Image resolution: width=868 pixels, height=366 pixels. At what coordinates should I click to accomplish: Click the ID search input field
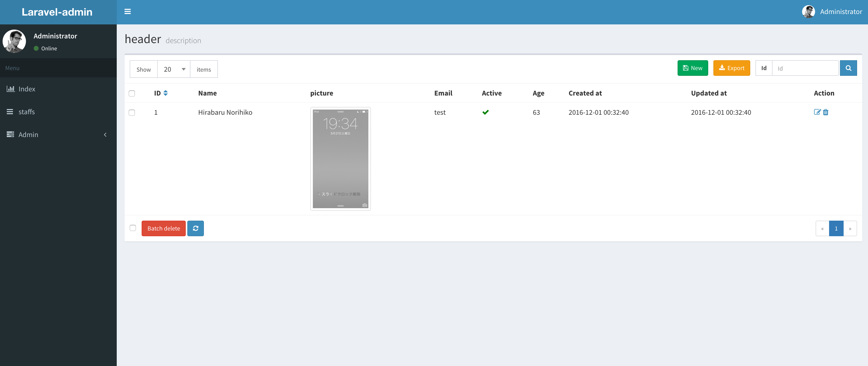coord(806,68)
